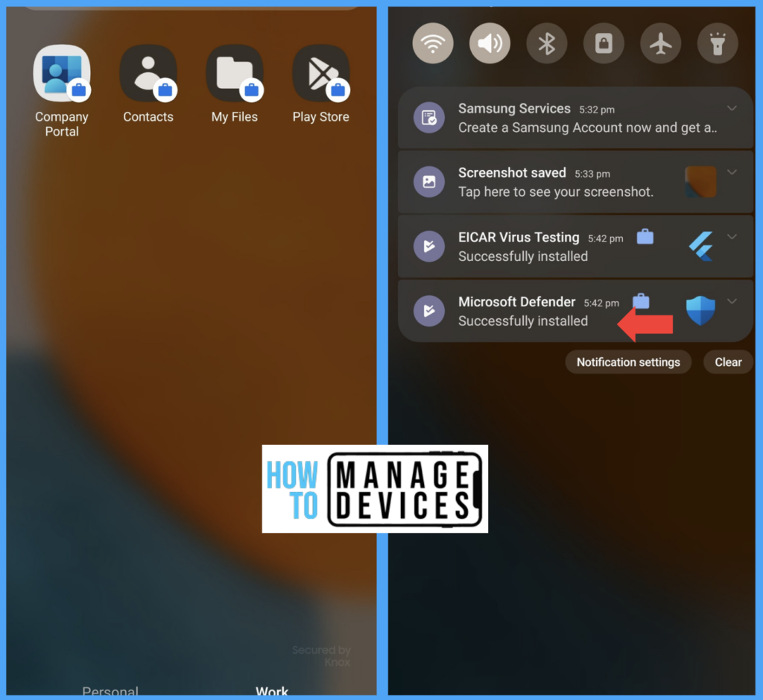763x700 pixels.
Task: Tap 'Tap here to see your screenshot.'
Action: coord(556,192)
